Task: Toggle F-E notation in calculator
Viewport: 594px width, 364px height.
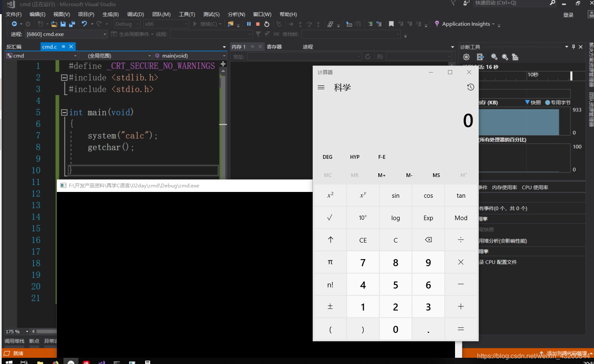Action: pos(382,157)
